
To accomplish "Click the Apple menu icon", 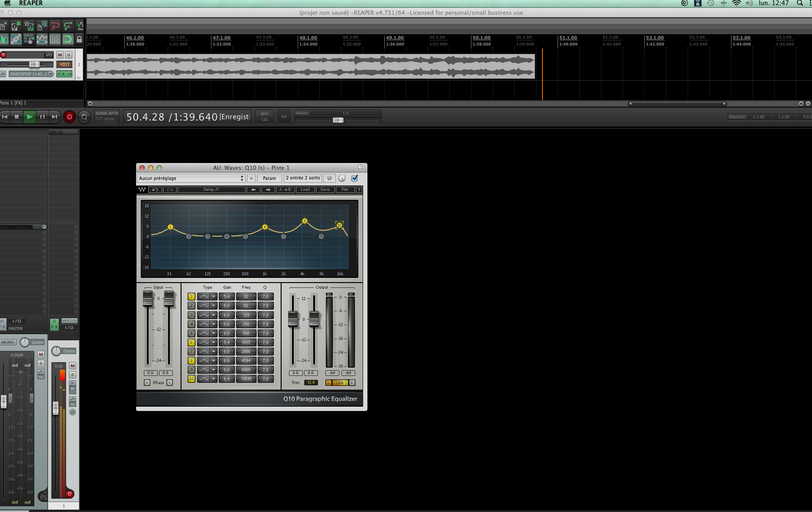I will 7,3.
